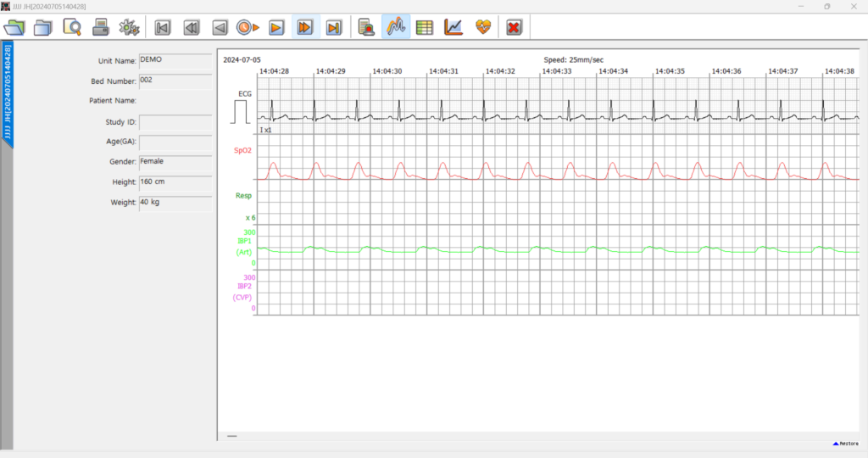Click the IBP2 (CVP) channel label
The height and width of the screenshot is (458, 868).
[x=243, y=292]
